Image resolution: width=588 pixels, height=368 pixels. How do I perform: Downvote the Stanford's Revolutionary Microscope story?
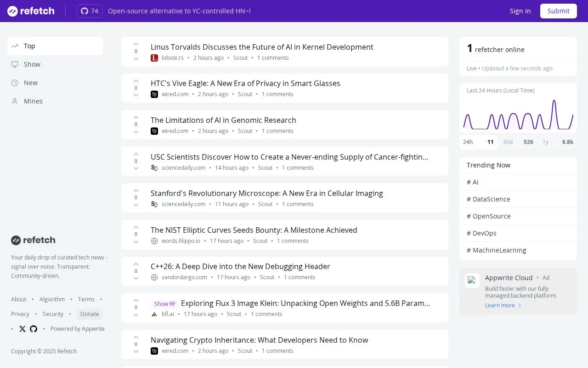(x=136, y=205)
